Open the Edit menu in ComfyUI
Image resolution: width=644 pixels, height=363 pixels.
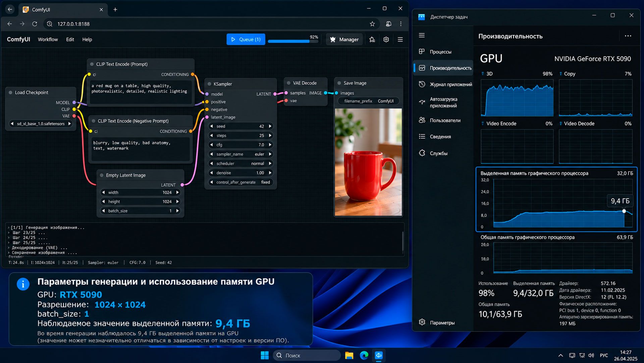70,39
